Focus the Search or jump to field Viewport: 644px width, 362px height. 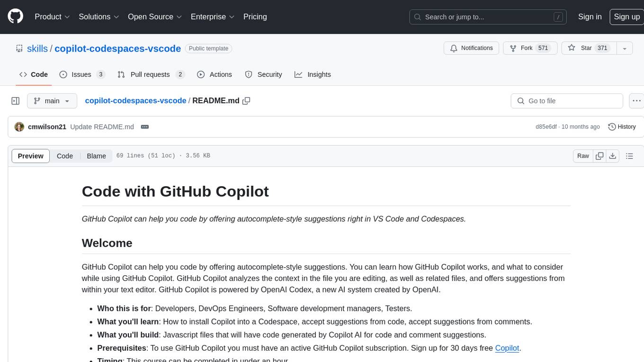[488, 17]
